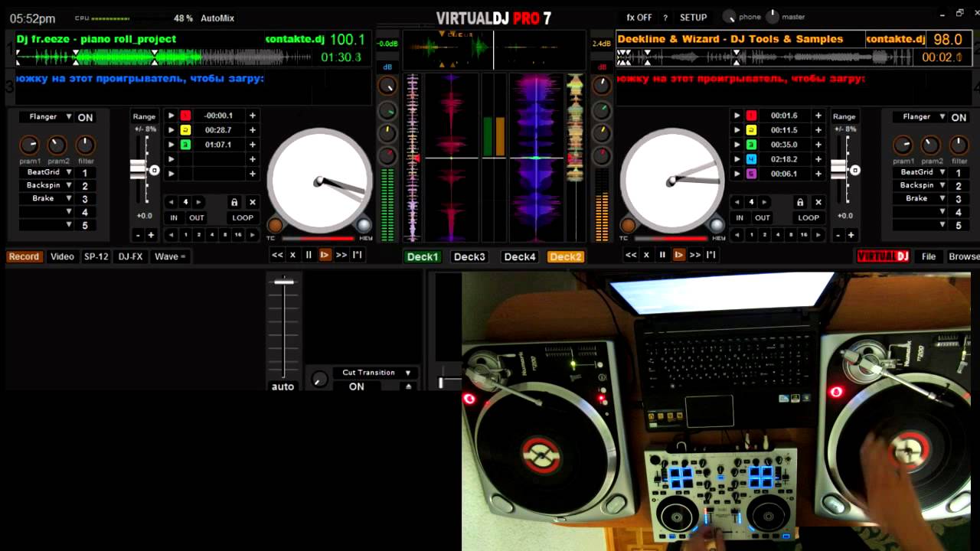
Task: Play right deck cue at 00:35.0
Action: point(737,145)
